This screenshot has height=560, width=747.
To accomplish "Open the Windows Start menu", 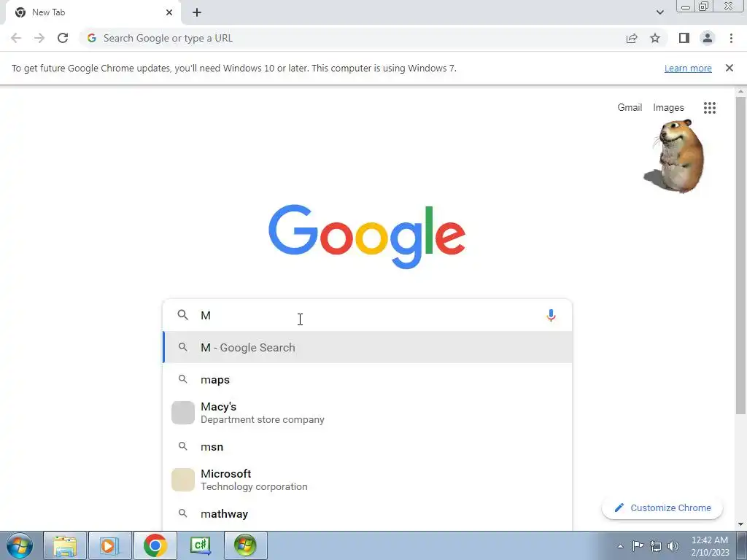I will coord(20,545).
